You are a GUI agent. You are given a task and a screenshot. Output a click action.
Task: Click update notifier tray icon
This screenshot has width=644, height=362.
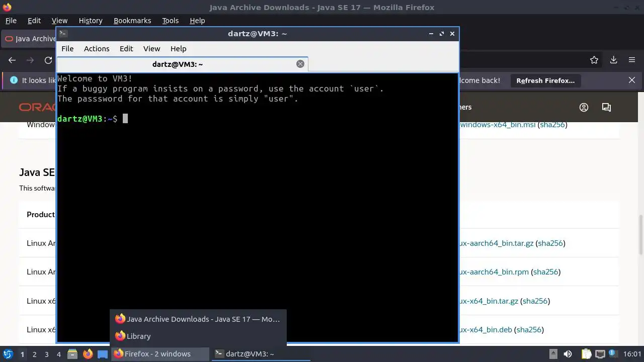(x=614, y=354)
